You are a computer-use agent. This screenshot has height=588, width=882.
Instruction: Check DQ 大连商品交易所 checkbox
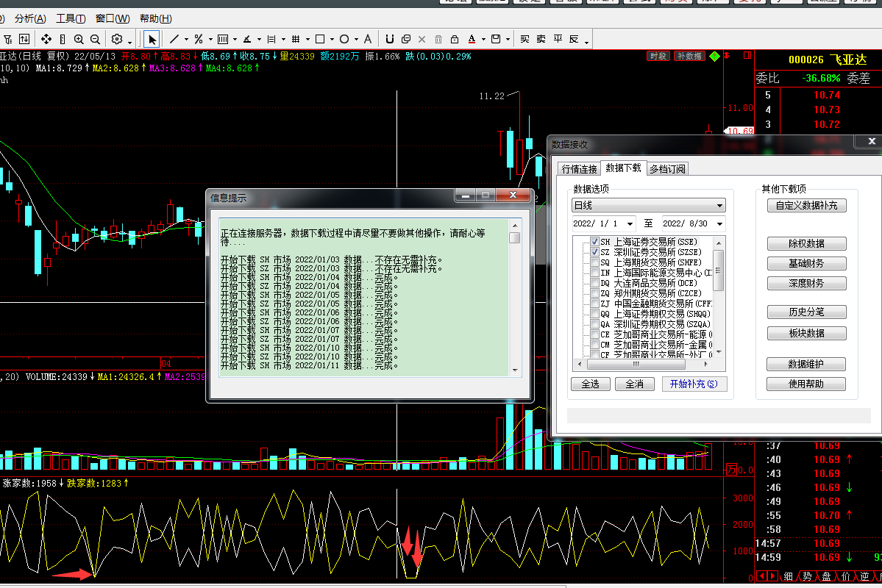pos(594,283)
